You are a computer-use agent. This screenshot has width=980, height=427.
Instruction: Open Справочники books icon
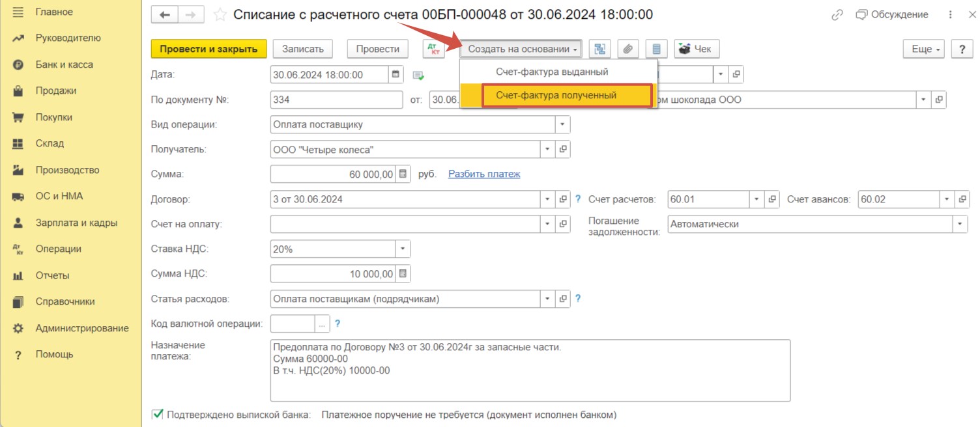(18, 302)
